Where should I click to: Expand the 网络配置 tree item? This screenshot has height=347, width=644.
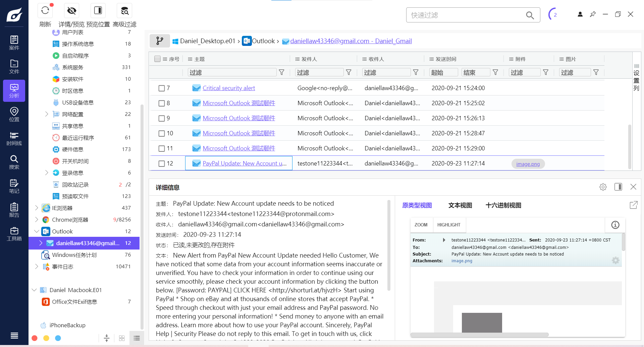point(47,114)
